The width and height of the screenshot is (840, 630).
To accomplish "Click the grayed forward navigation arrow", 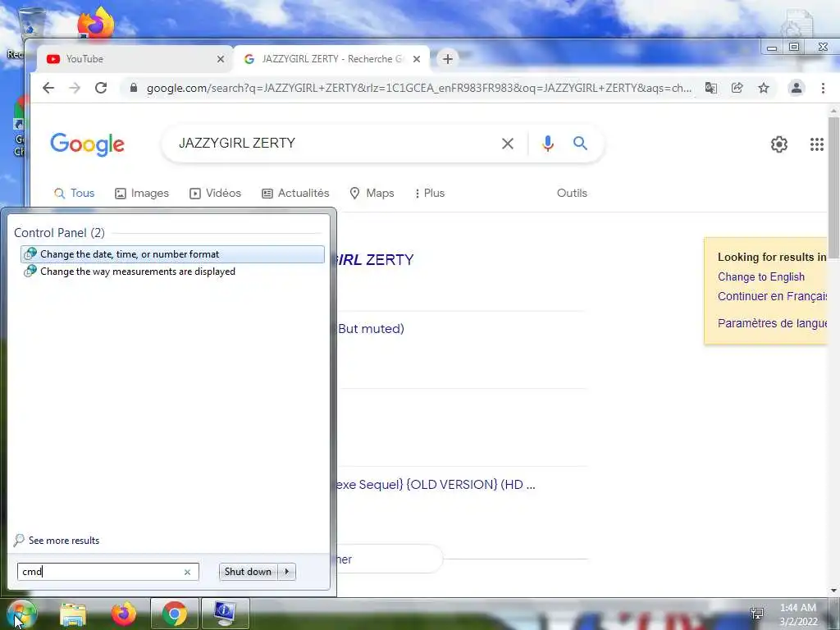I will [x=75, y=88].
